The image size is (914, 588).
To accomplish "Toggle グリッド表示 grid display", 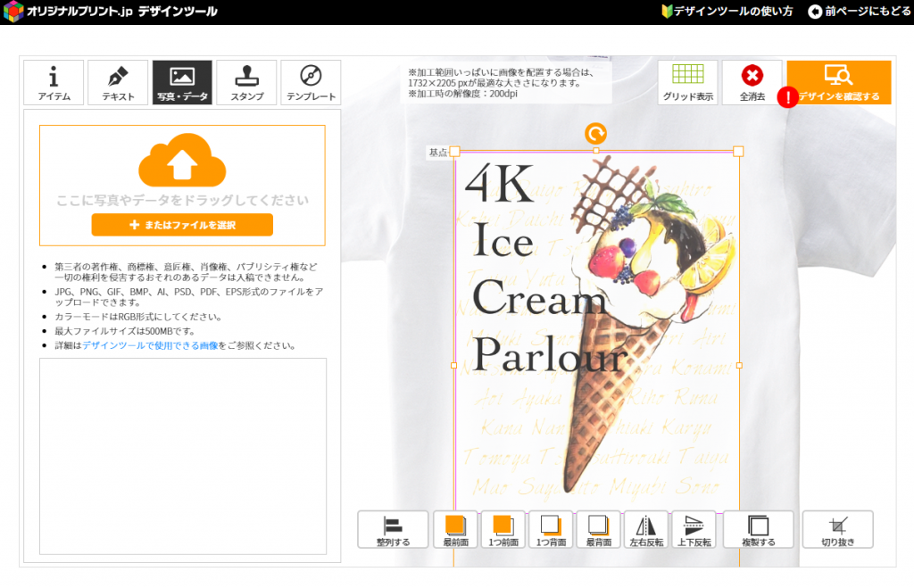I will click(x=688, y=82).
